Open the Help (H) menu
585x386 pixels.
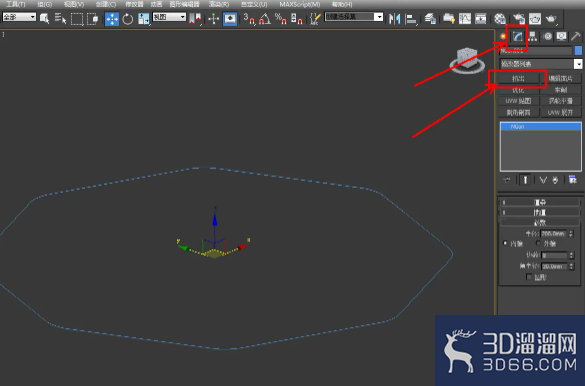[x=342, y=4]
